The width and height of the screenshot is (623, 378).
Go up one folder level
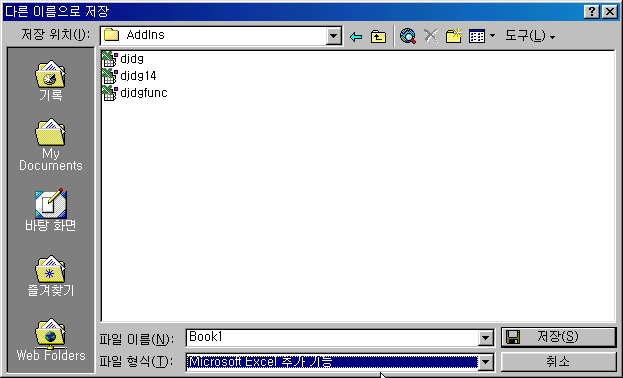pos(378,37)
